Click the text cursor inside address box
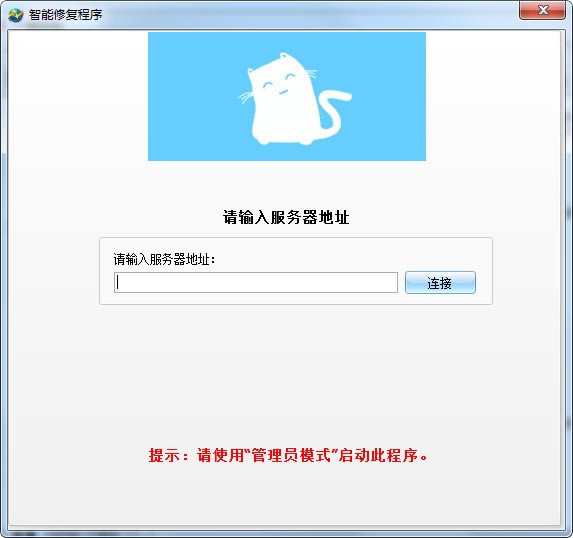Image resolution: width=573 pixels, height=538 pixels. [x=118, y=282]
